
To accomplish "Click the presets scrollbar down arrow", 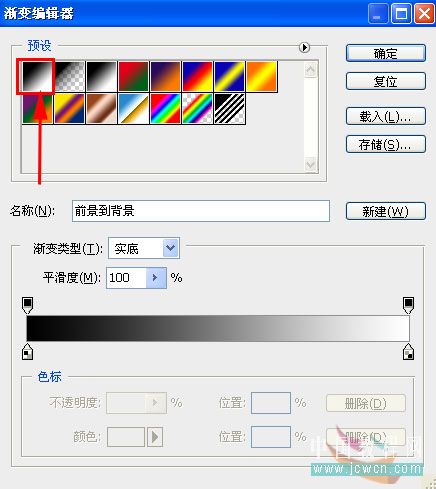I will 311,165.
